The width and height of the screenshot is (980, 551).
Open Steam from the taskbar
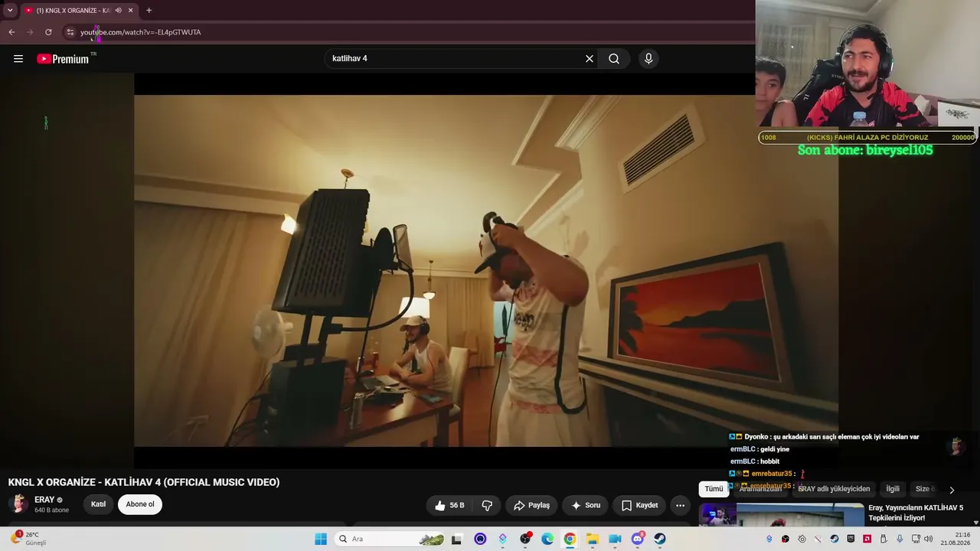(x=660, y=539)
